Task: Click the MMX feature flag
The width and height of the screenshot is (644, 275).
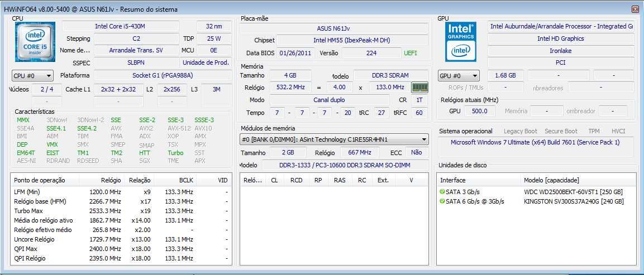Action: tap(23, 120)
